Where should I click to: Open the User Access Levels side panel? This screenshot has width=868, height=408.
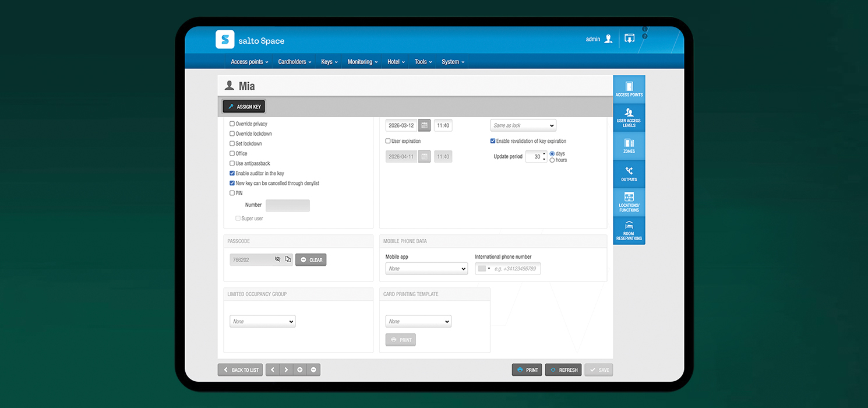(x=629, y=117)
